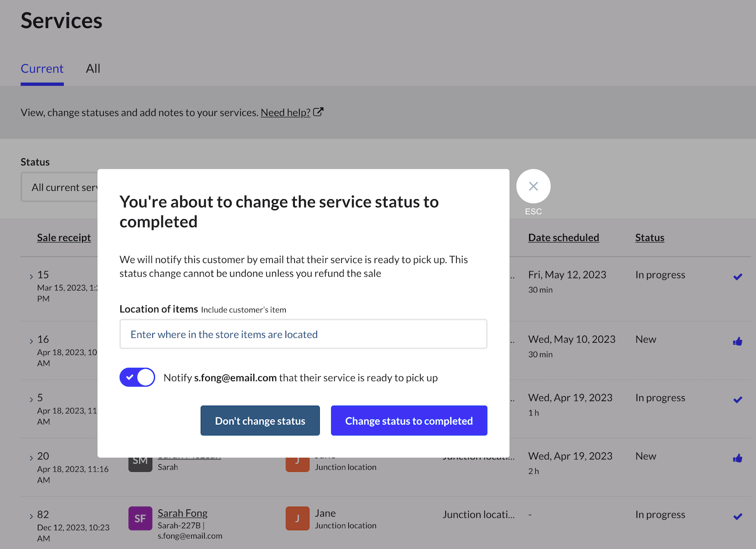
Task: Click the Location of items input field
Action: [303, 334]
